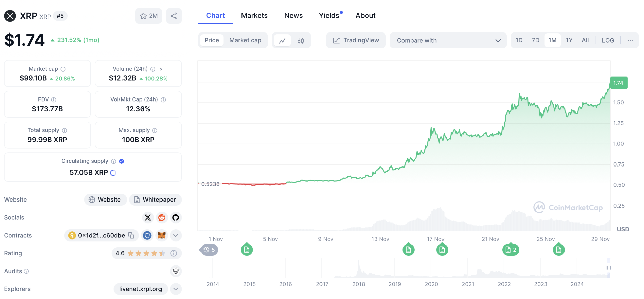Screen dimensions: 644x299
Task: Switch chart to Market cap view
Action: pyautogui.click(x=245, y=40)
